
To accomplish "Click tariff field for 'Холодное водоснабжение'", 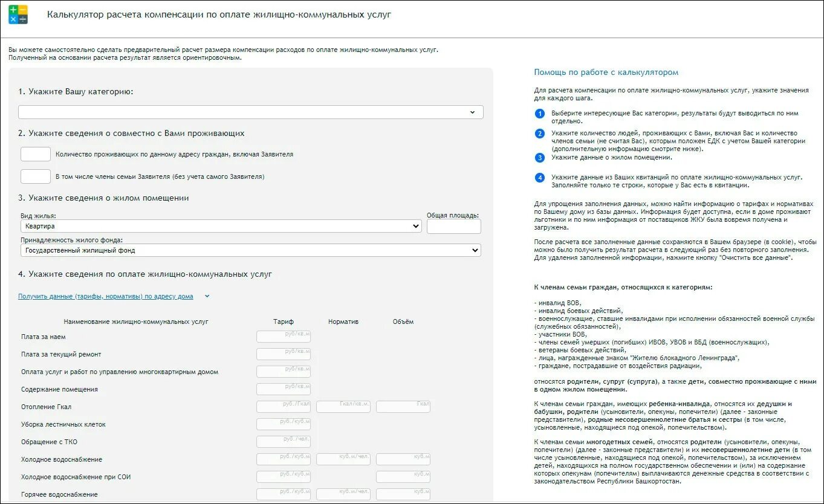I will tap(284, 459).
